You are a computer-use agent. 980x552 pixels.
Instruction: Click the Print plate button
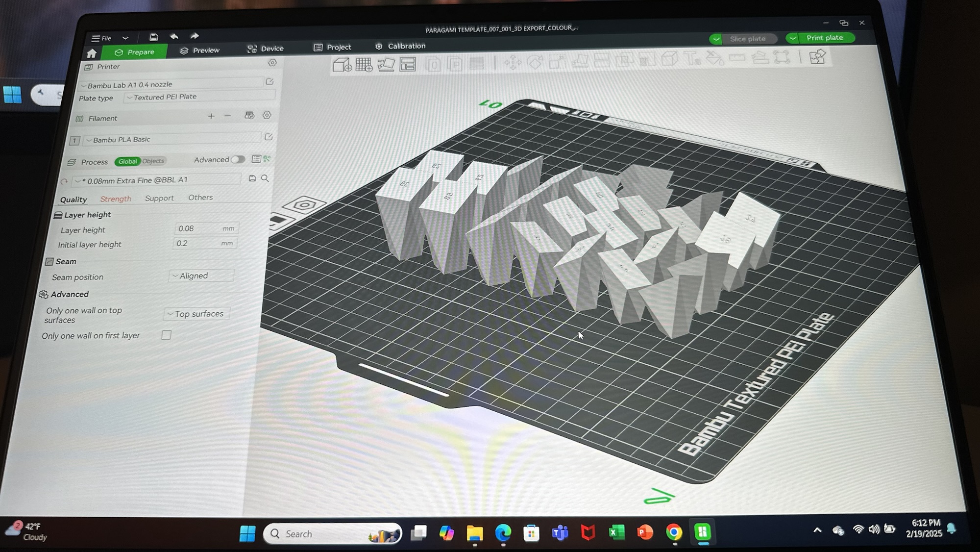pyautogui.click(x=825, y=38)
